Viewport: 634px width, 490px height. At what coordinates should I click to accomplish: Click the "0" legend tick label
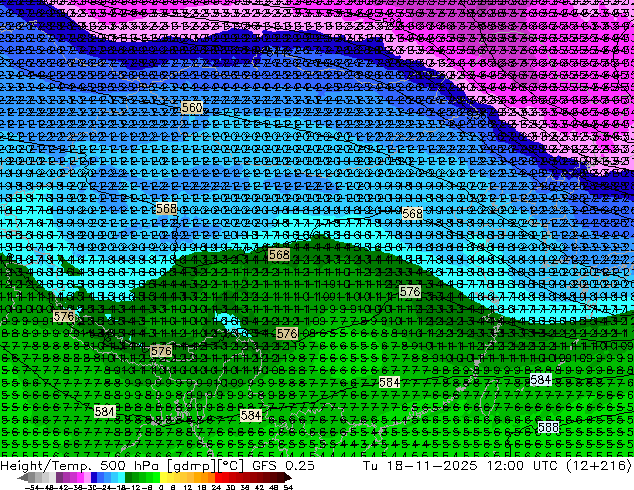pyautogui.click(x=161, y=488)
